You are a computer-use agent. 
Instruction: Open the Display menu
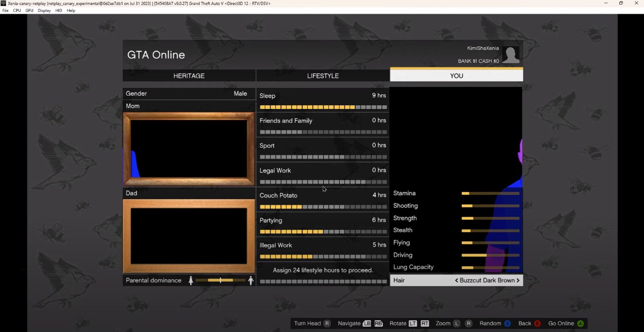point(44,11)
